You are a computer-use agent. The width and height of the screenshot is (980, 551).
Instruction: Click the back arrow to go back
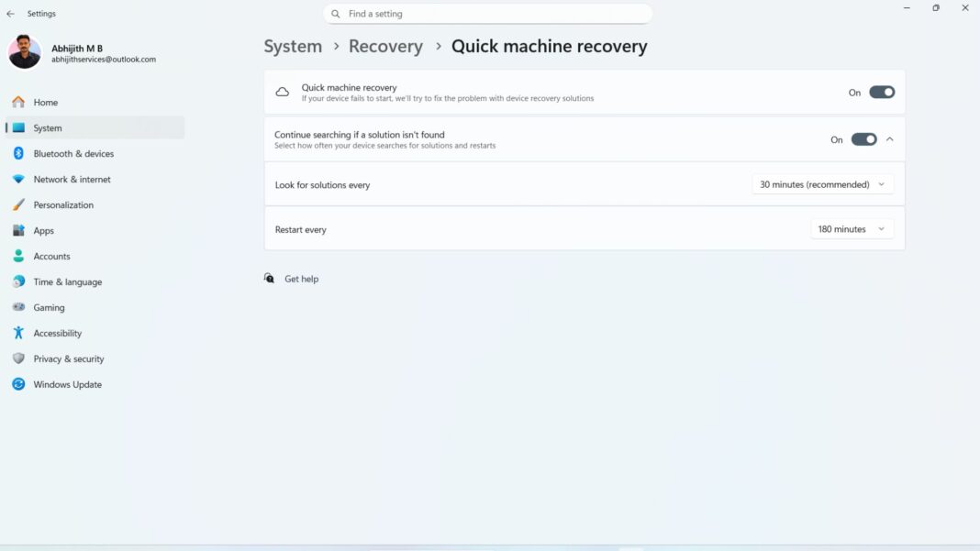click(x=10, y=13)
